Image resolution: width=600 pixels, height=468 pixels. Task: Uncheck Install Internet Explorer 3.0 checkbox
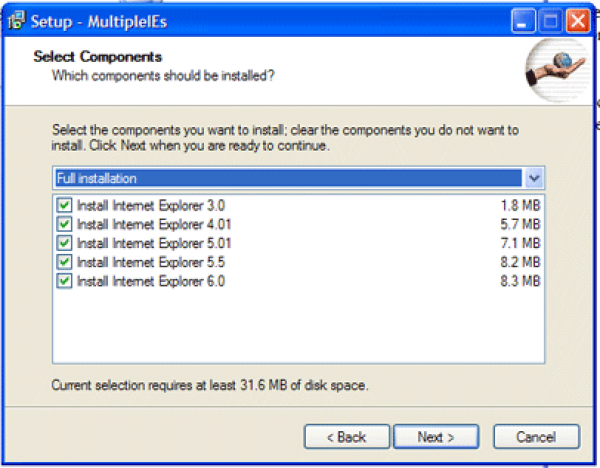65,205
